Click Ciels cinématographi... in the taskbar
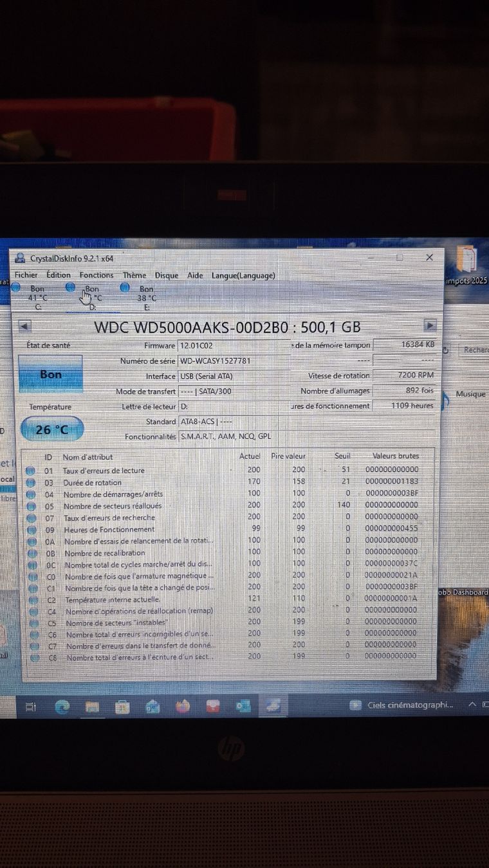 click(x=402, y=705)
